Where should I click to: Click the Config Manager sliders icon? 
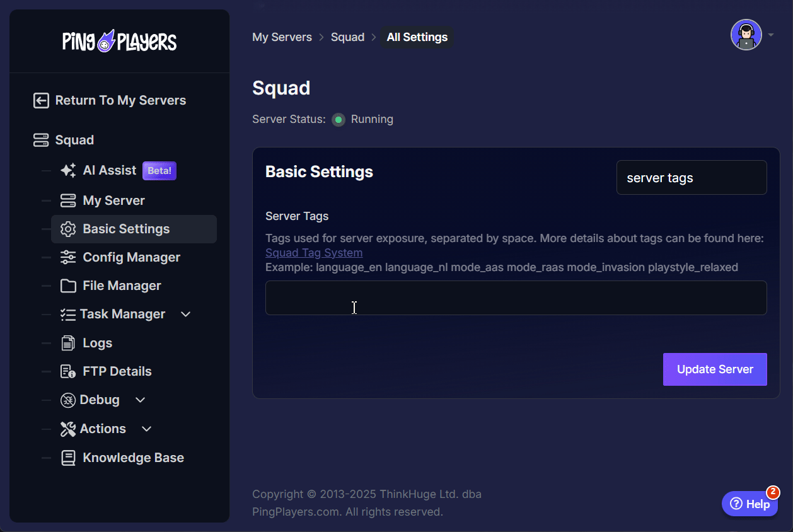click(68, 257)
